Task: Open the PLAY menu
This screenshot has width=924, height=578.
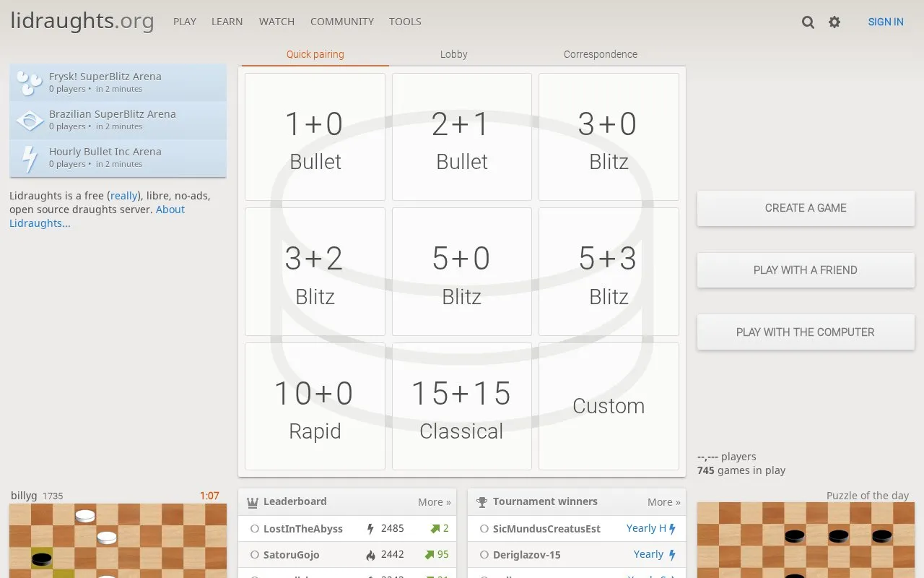Action: coord(185,22)
